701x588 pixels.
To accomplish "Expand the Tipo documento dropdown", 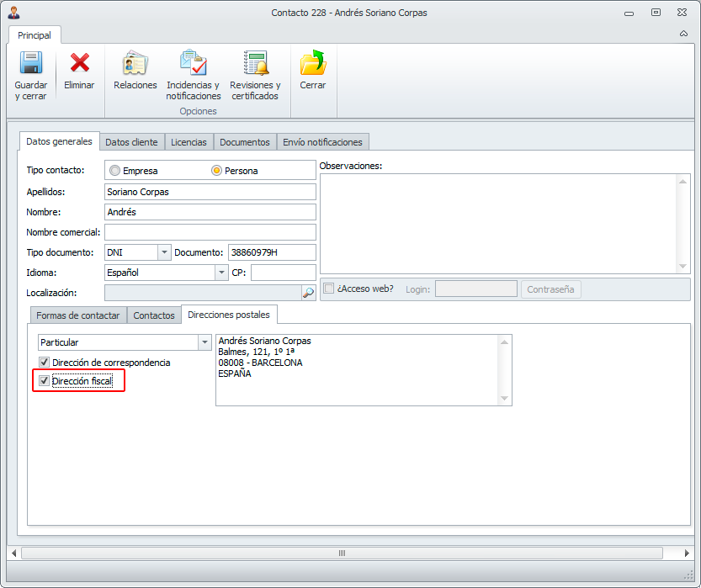I will point(164,252).
